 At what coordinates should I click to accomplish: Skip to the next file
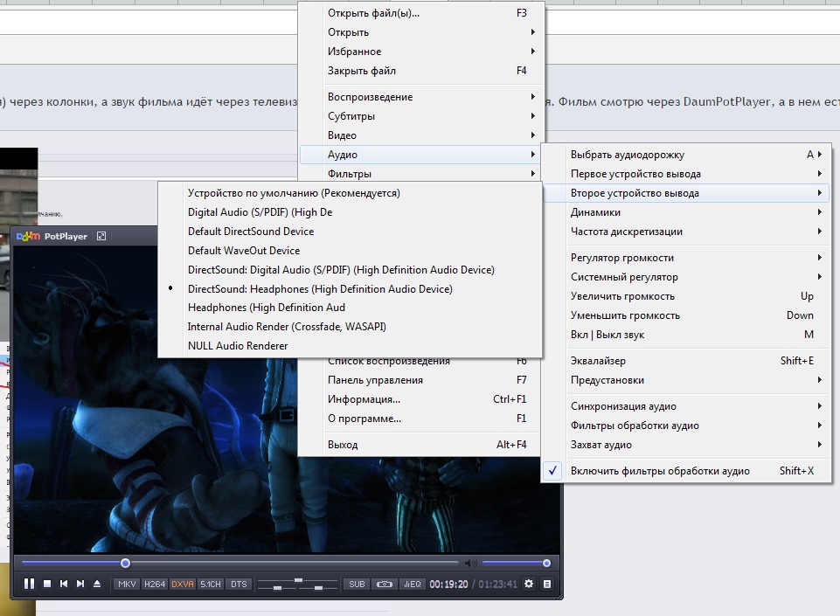(80, 584)
